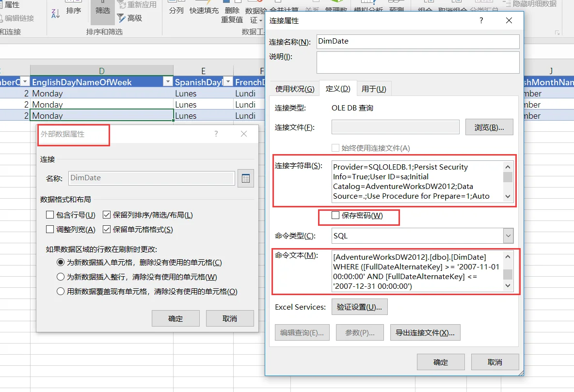
Task: Click the 验证设置 button
Action: click(360, 307)
